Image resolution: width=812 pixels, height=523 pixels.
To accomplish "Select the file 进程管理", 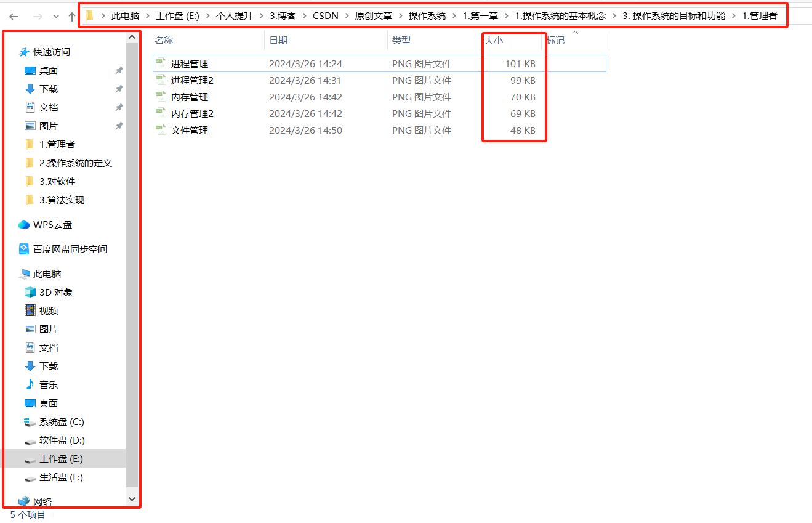I will coord(190,63).
